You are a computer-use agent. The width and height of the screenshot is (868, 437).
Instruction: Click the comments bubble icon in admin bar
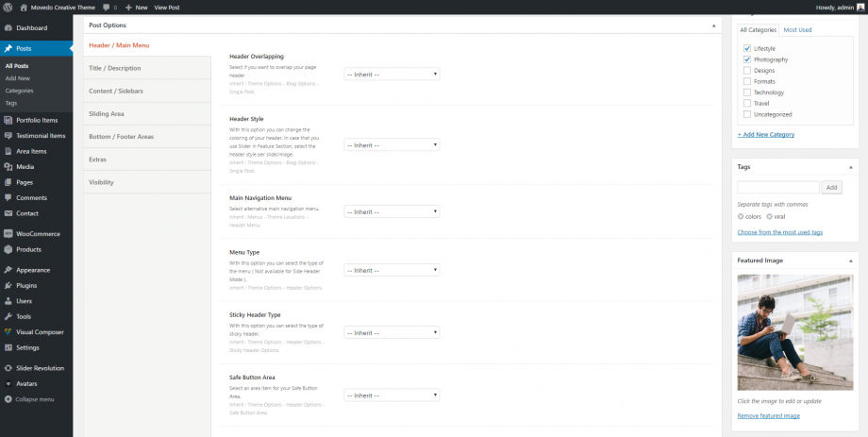pos(106,7)
